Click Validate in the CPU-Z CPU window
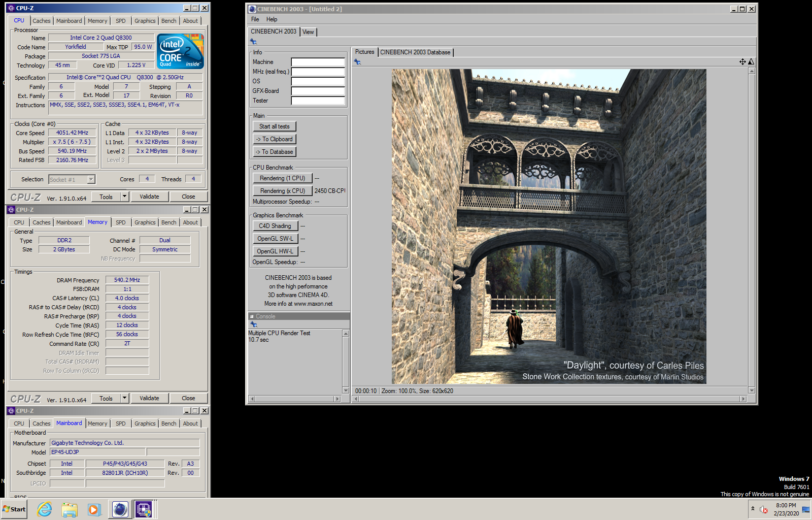 pos(150,197)
